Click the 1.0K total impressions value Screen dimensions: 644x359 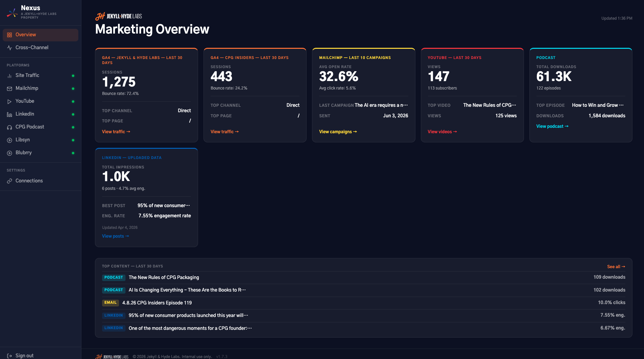coord(116,176)
